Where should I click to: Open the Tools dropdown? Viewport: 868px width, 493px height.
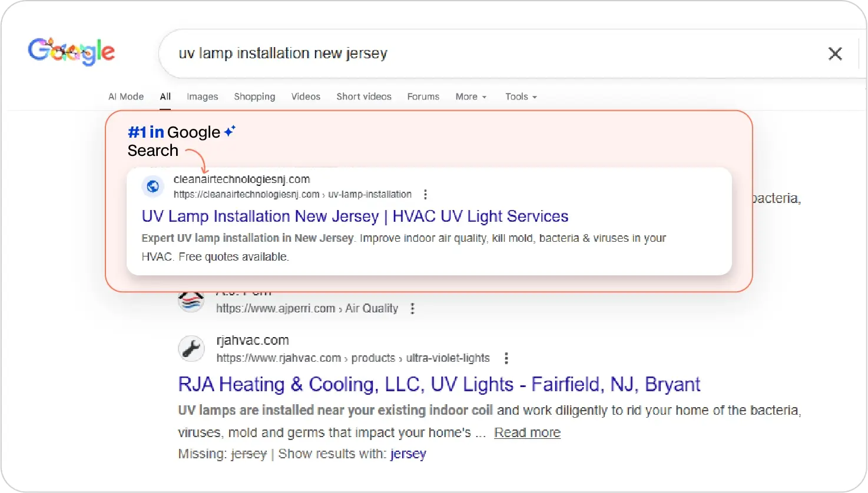click(521, 96)
